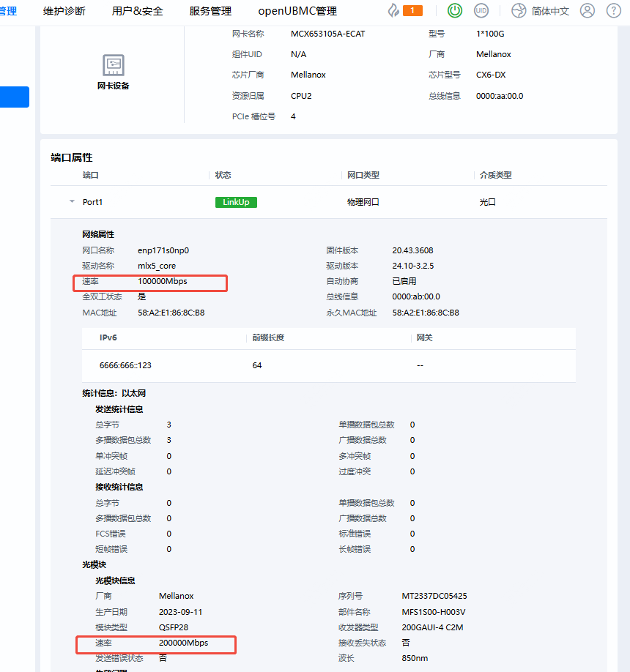Click the help question mark icon
Viewport: 630px width, 672px height.
coord(613,11)
